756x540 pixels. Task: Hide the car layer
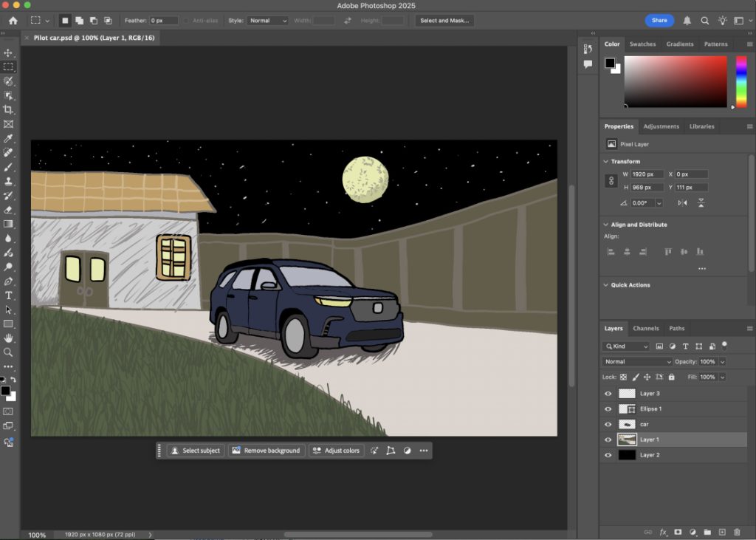point(608,425)
